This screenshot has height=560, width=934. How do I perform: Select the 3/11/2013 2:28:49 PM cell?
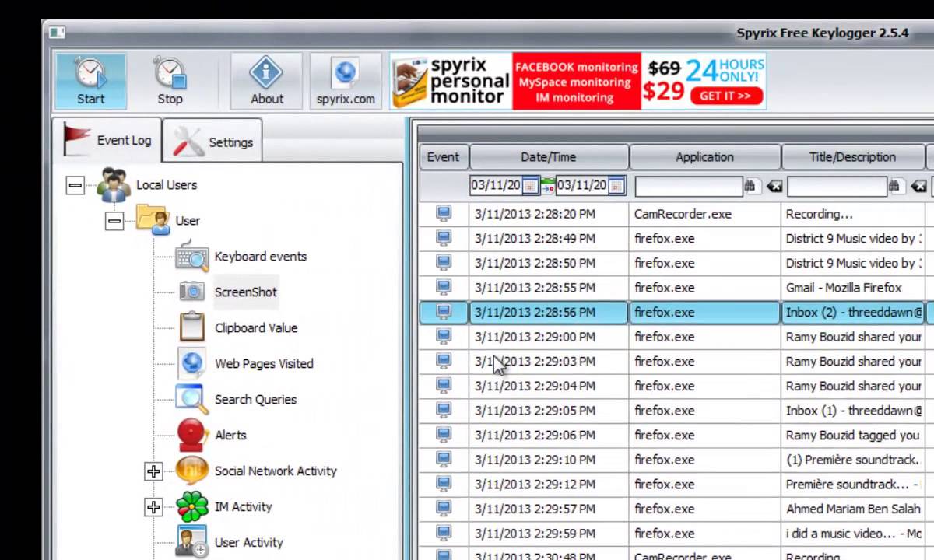[549, 239]
